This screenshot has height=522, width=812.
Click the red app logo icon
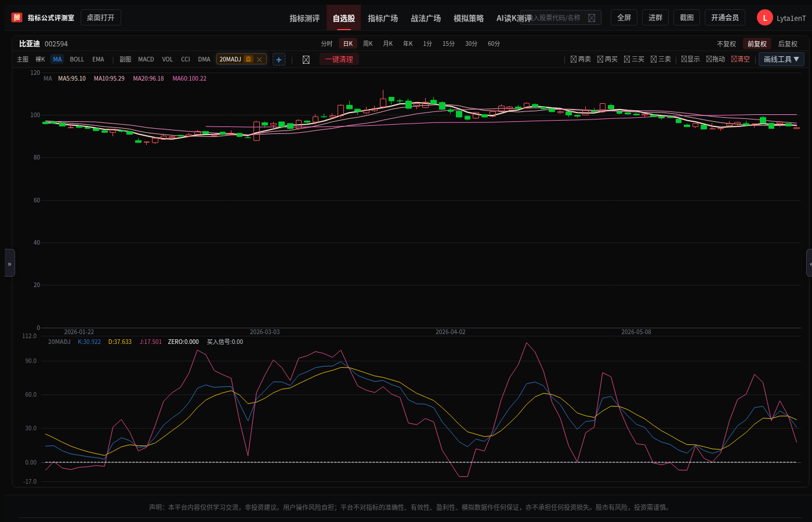17,17
